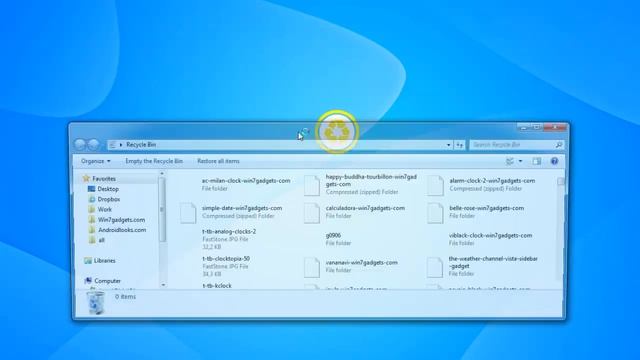
Task: Click file icon of calculadora-win7gadgets-com
Action: [312, 213]
